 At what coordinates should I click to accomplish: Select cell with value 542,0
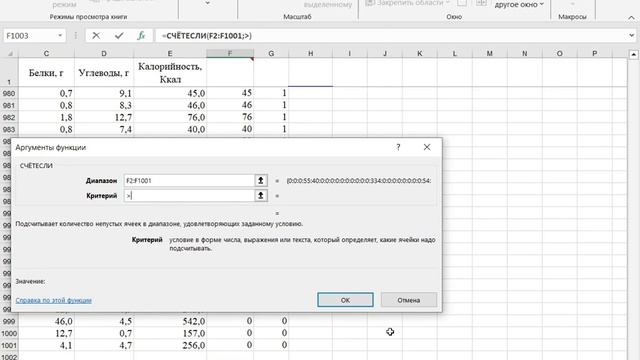pyautogui.click(x=170, y=321)
